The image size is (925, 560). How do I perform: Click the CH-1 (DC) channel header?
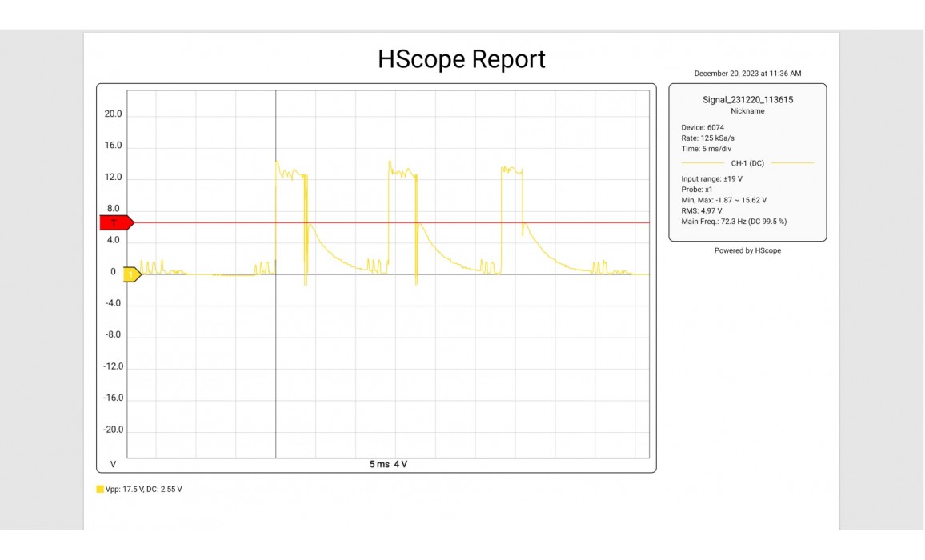click(747, 163)
